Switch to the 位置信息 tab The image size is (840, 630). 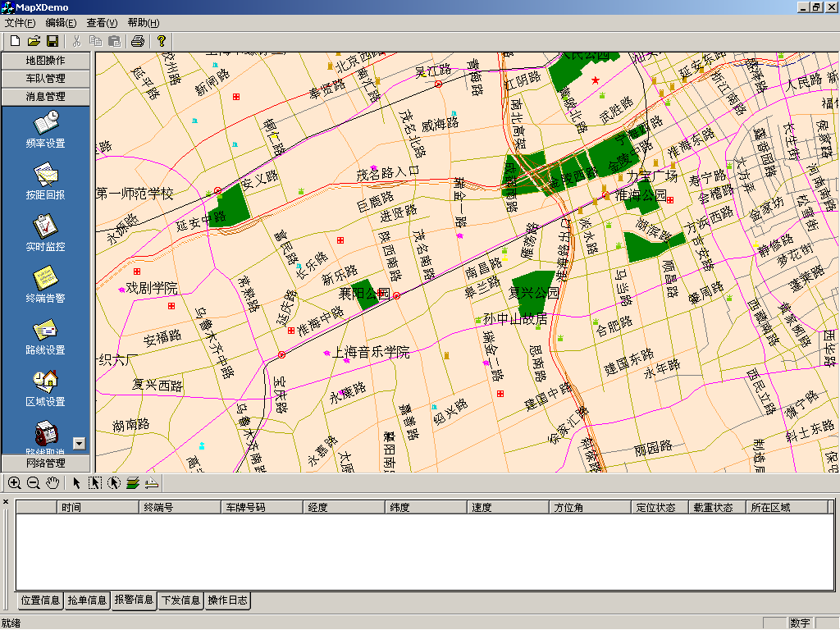point(40,600)
